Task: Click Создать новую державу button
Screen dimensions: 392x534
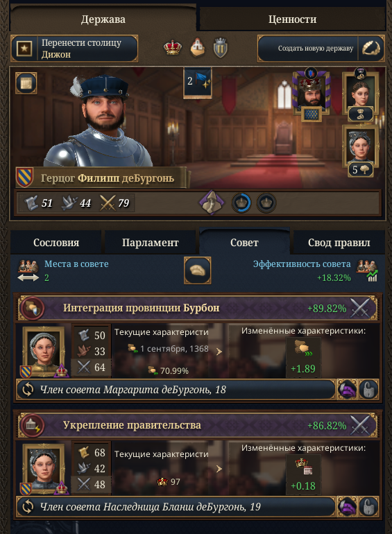Action: coord(321,49)
